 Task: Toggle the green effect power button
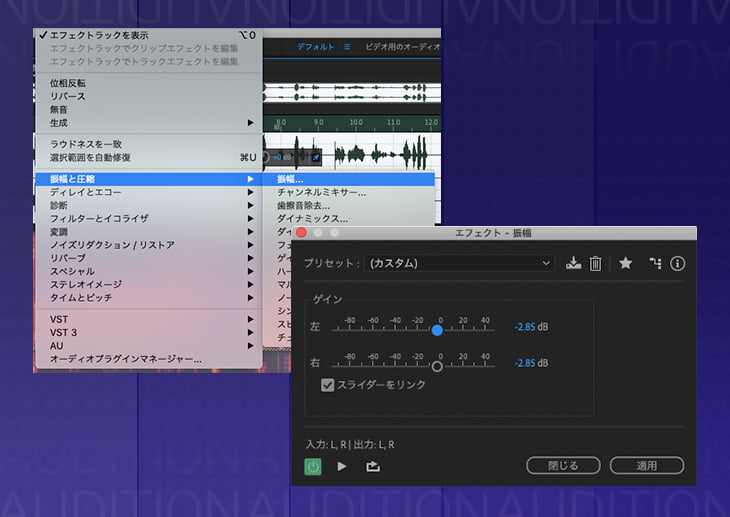pyautogui.click(x=313, y=466)
